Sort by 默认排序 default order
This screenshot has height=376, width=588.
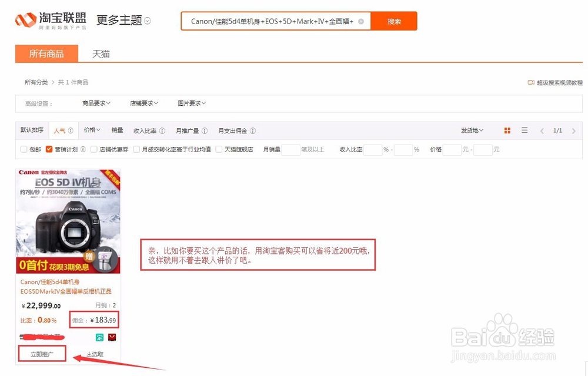(32, 130)
